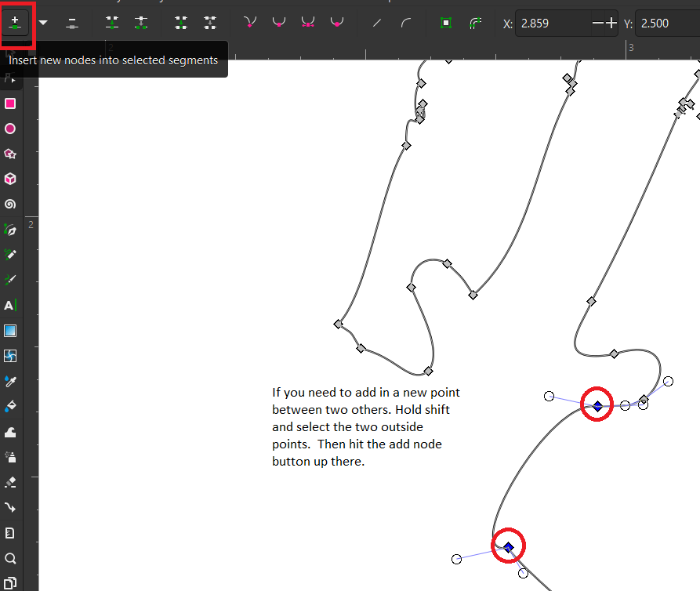Image resolution: width=700 pixels, height=591 pixels.
Task: Open the insert node options dropdown arrow
Action: click(42, 23)
